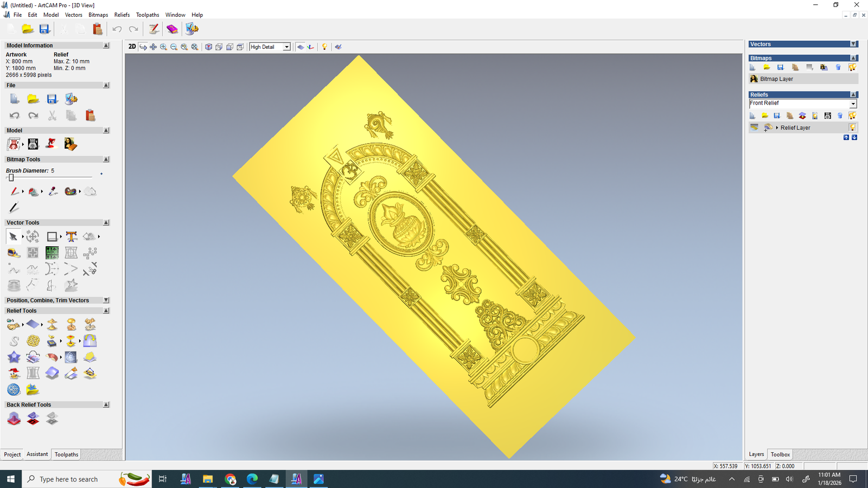Click the zoom in icon in 3D view toolbar
The image size is (868, 488).
pyautogui.click(x=163, y=47)
